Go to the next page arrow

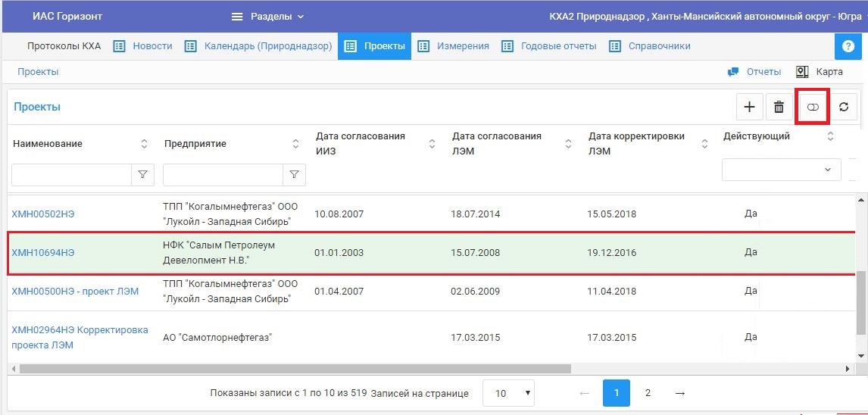tap(680, 393)
